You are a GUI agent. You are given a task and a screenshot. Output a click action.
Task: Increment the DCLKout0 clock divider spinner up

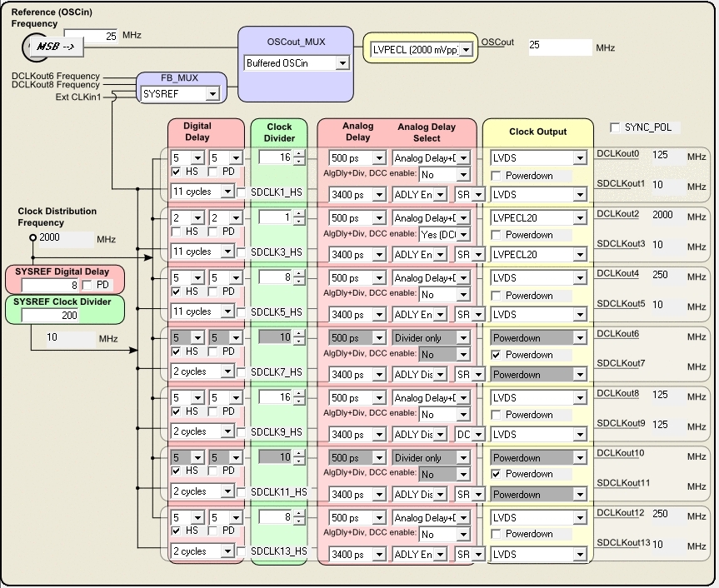point(299,154)
